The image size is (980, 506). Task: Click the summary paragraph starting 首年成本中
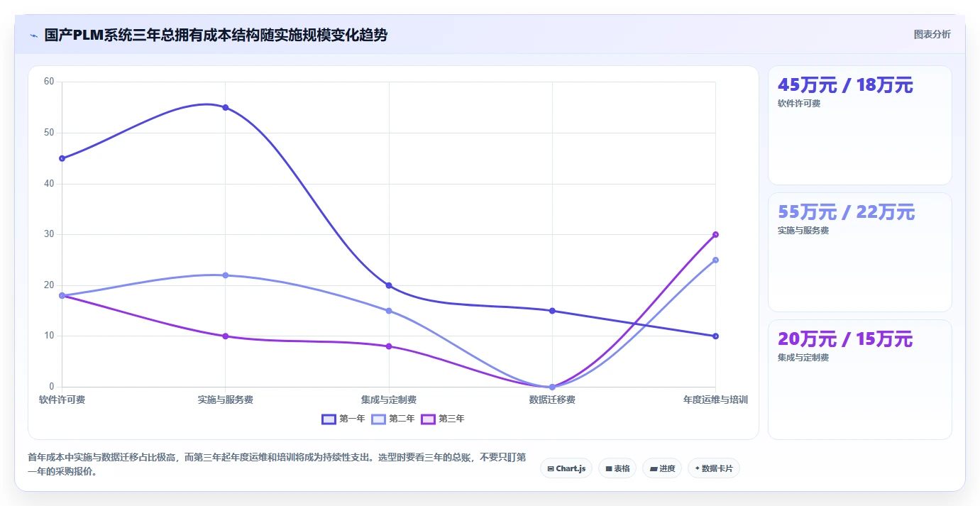[277, 464]
